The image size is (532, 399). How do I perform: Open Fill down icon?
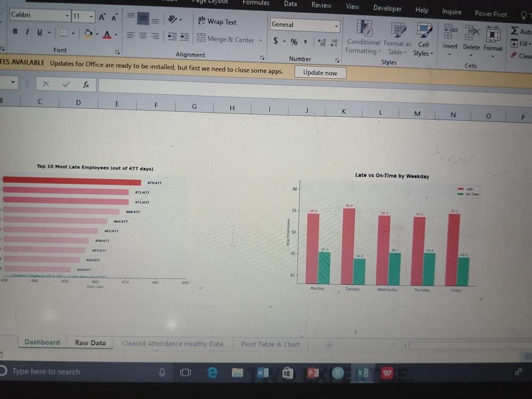[x=514, y=43]
